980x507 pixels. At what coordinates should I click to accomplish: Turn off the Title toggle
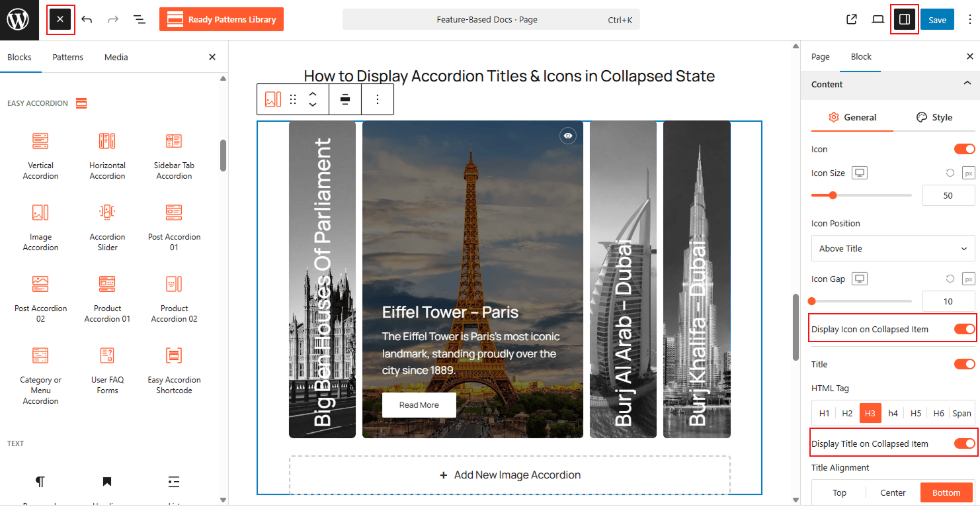click(x=964, y=363)
